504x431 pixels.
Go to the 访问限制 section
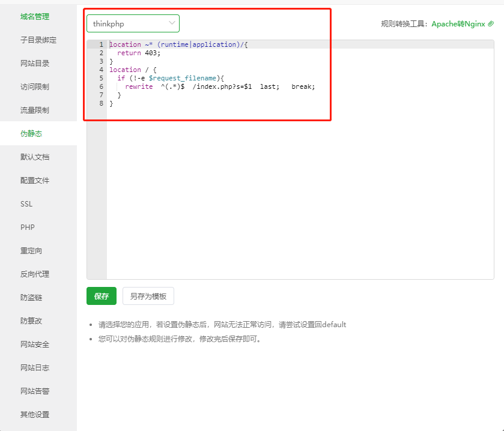click(35, 87)
